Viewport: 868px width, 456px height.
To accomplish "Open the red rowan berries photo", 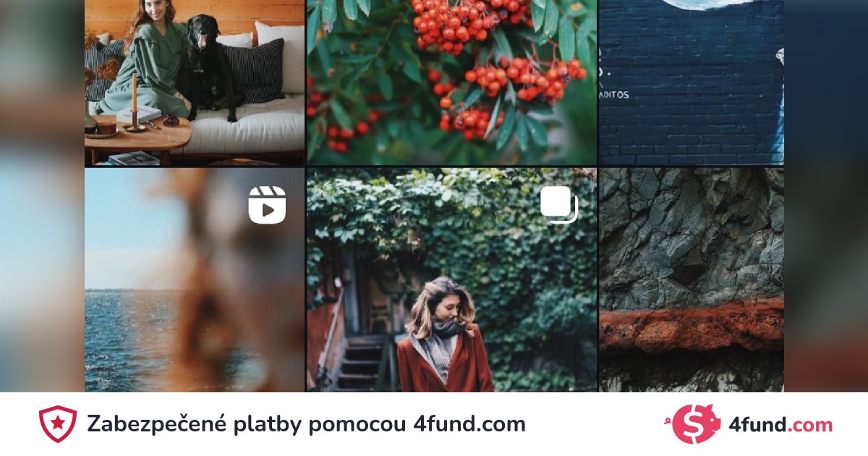I will click(452, 83).
